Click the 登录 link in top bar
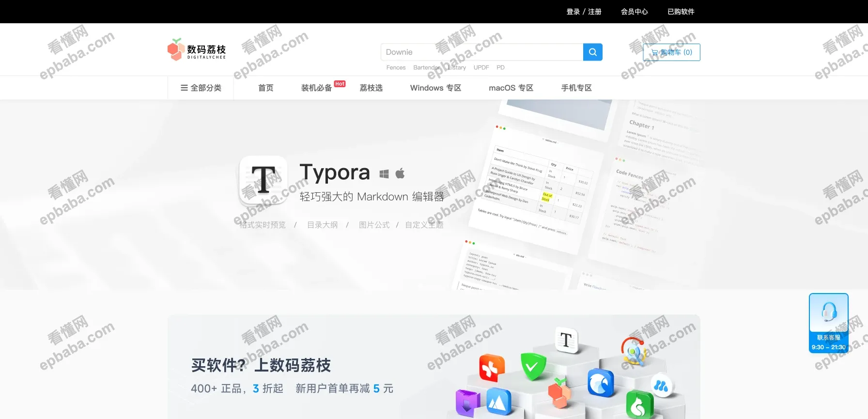868x419 pixels. 573,12
